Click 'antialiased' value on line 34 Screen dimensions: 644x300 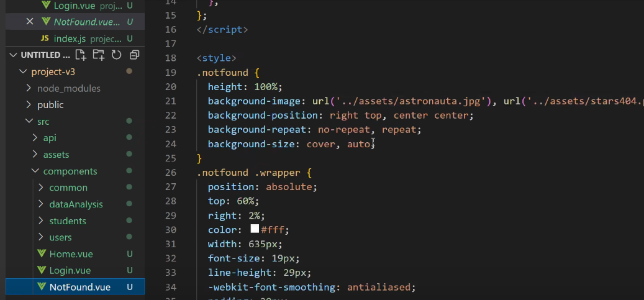[379, 287]
